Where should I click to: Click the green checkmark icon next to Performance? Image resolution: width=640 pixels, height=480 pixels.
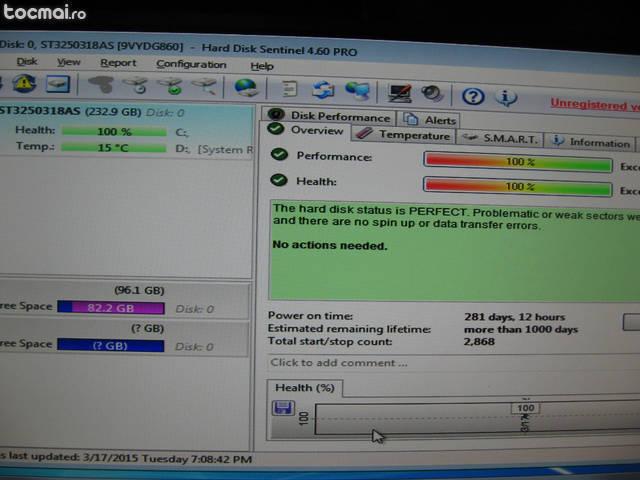tap(280, 154)
